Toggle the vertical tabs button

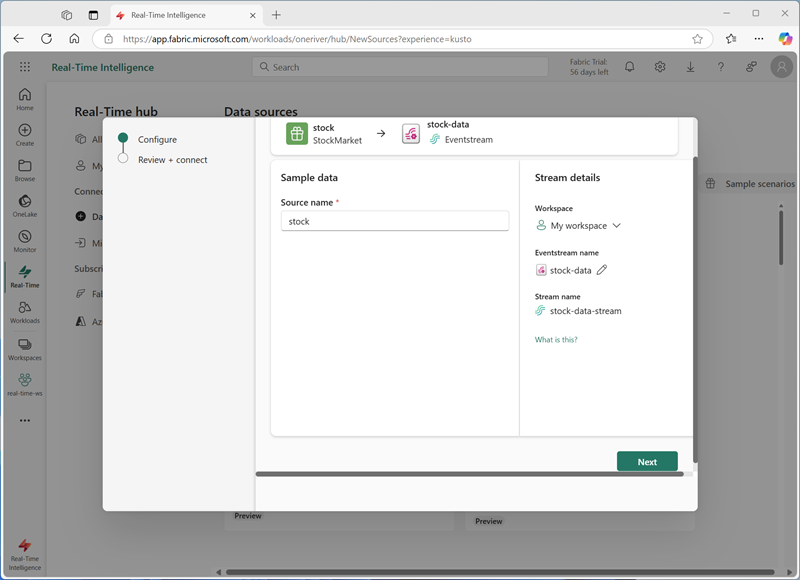pos(93,15)
